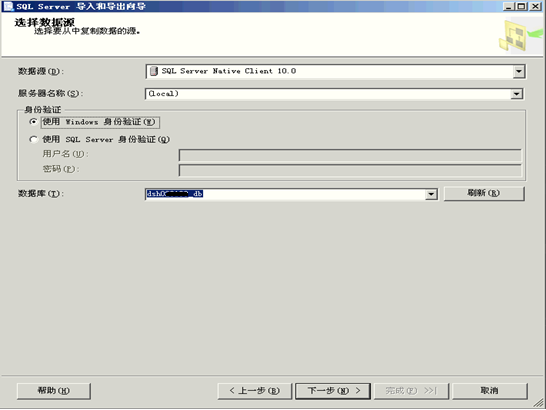Expand the server name dropdown arrow
The image size is (546, 410).
click(517, 94)
